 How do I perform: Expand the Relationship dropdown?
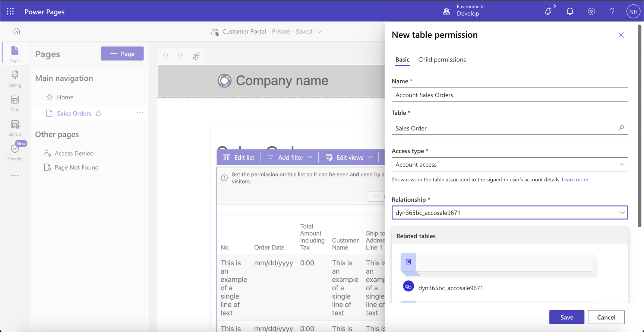point(510,212)
